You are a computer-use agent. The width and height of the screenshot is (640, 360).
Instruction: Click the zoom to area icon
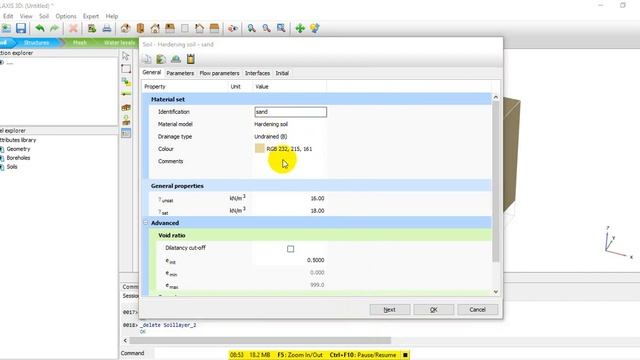pyautogui.click(x=281, y=28)
